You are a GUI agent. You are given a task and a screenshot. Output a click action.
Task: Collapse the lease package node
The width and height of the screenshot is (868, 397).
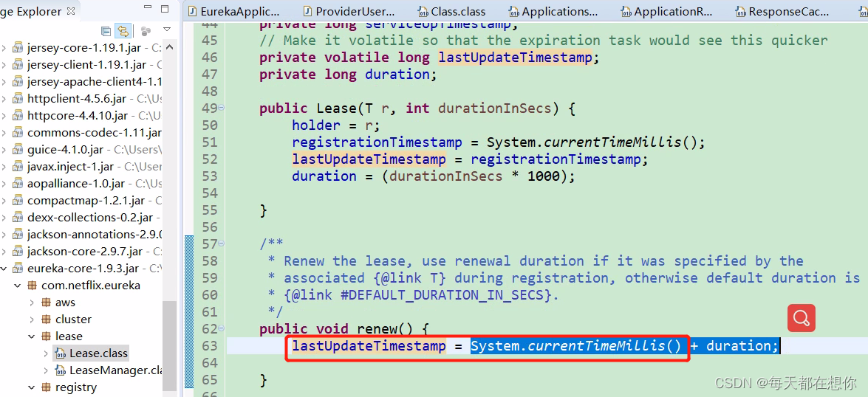coord(32,336)
